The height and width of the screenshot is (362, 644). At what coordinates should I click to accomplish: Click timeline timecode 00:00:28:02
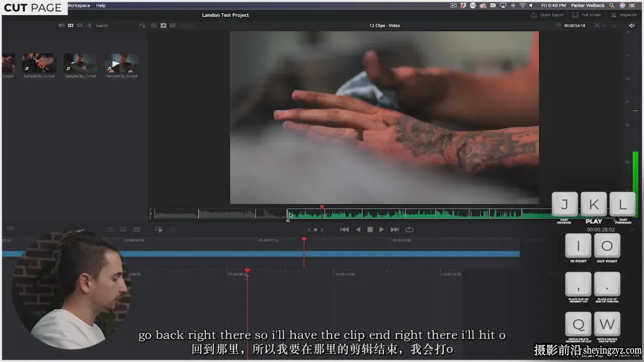[601, 230]
